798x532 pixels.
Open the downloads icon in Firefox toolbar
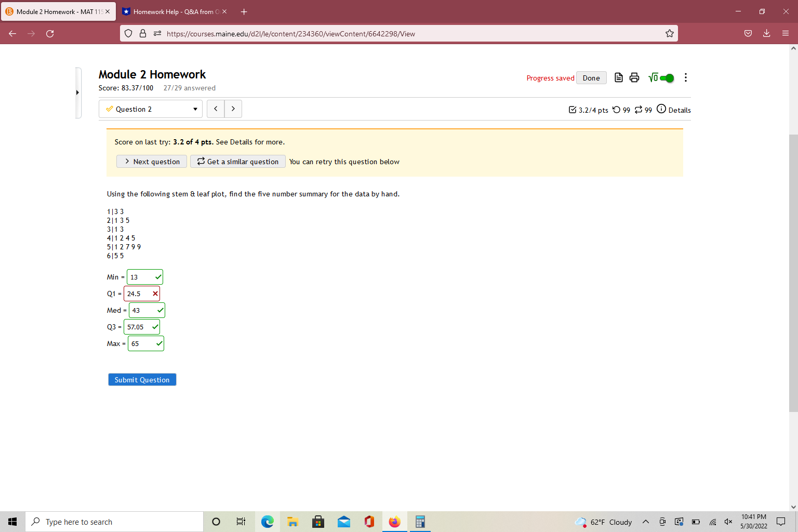766,33
